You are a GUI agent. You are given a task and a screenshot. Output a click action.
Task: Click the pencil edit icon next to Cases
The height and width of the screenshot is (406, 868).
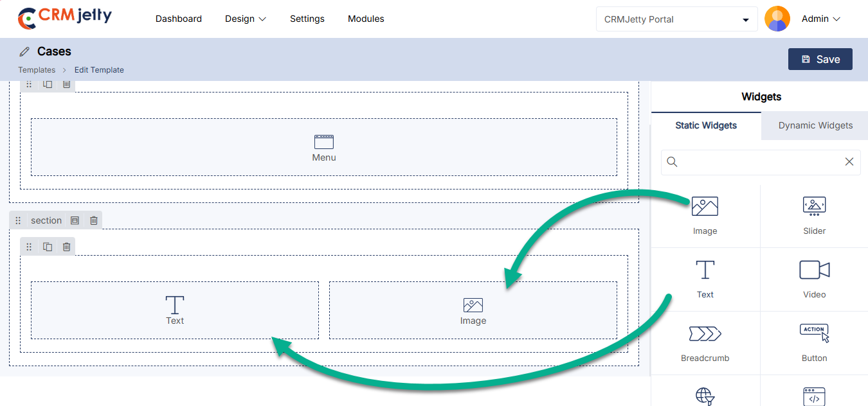pos(24,51)
